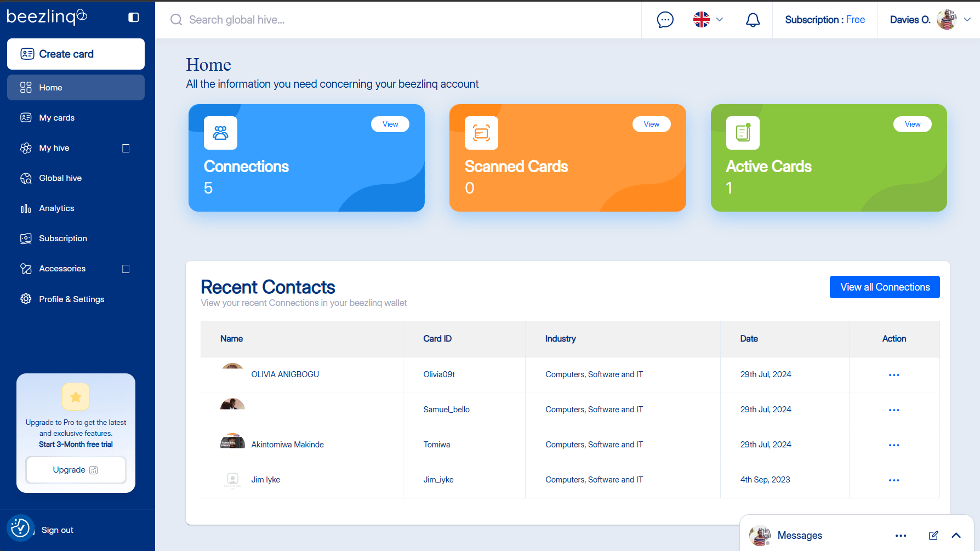Click the beezlinq logo
The image size is (980, 551).
point(47,17)
